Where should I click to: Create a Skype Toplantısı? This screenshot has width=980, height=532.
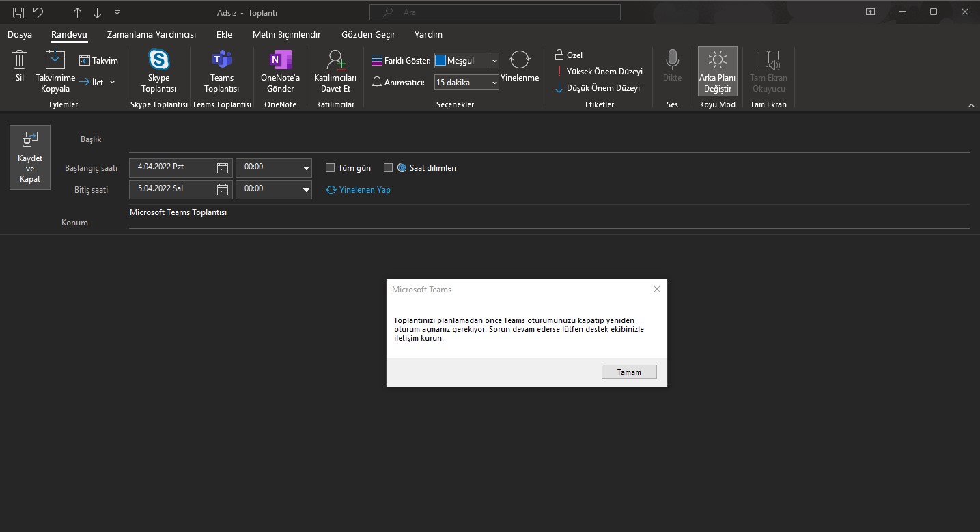point(158,71)
